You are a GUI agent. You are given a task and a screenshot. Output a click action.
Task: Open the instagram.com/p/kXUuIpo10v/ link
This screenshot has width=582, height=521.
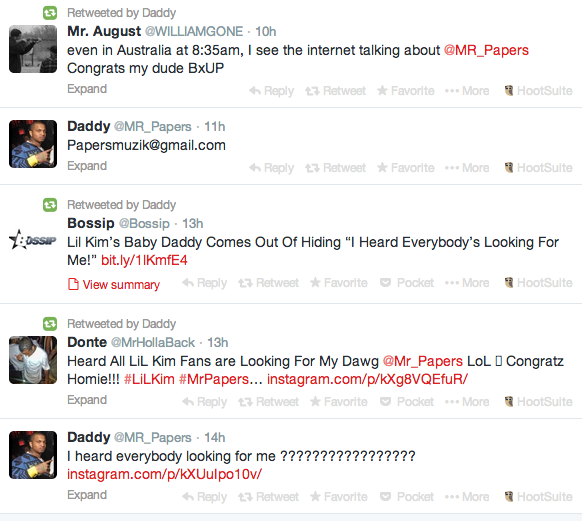pos(164,474)
